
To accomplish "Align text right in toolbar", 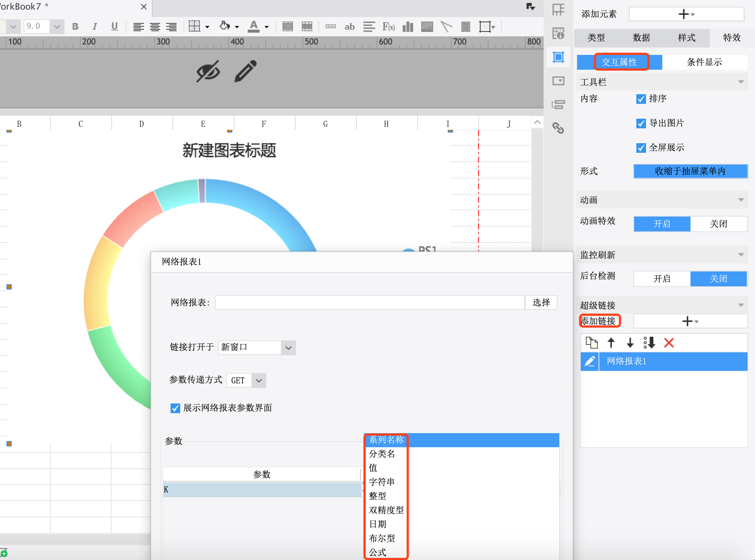I will [x=171, y=27].
